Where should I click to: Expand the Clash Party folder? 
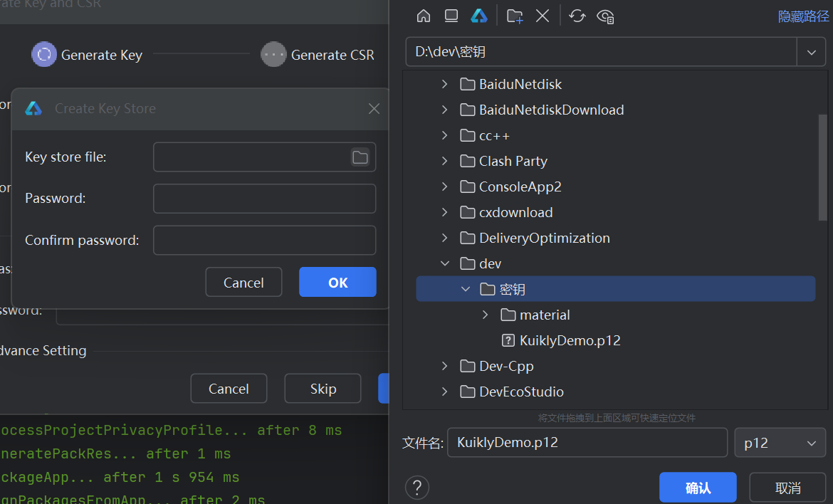point(445,161)
